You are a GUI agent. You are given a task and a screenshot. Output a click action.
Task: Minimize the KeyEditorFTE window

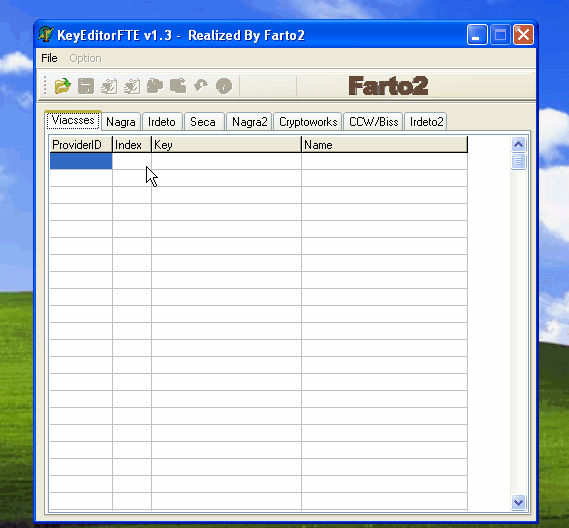point(477,35)
